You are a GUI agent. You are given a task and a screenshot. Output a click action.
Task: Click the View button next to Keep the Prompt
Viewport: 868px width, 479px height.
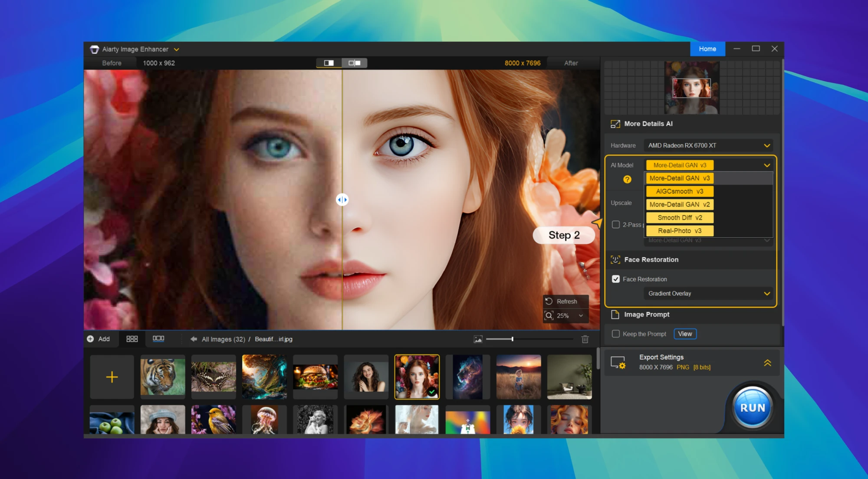[x=685, y=334]
